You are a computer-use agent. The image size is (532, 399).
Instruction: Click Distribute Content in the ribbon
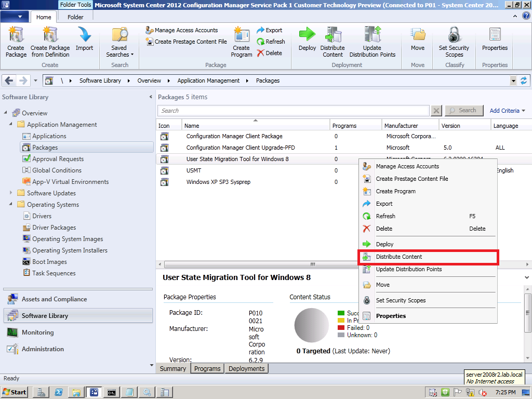[x=332, y=42]
